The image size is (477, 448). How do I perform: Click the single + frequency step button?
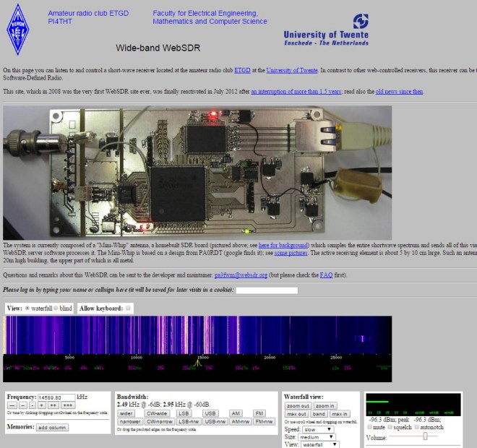tap(41, 405)
